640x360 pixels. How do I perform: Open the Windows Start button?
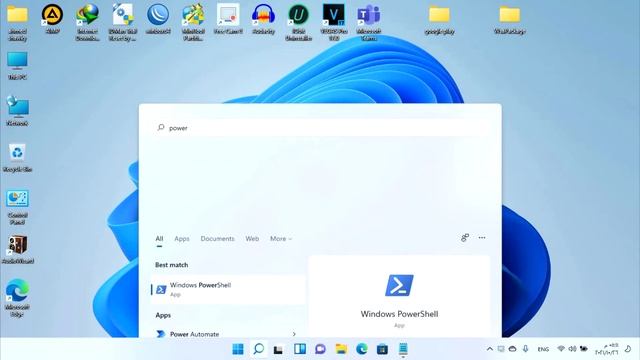238,349
